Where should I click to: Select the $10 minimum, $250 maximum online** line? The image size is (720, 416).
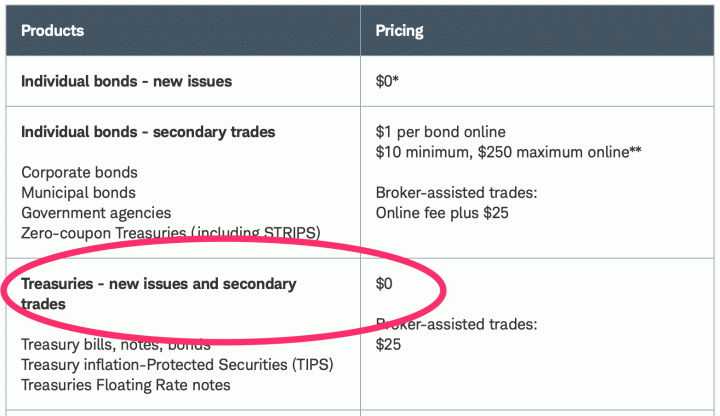(x=508, y=152)
